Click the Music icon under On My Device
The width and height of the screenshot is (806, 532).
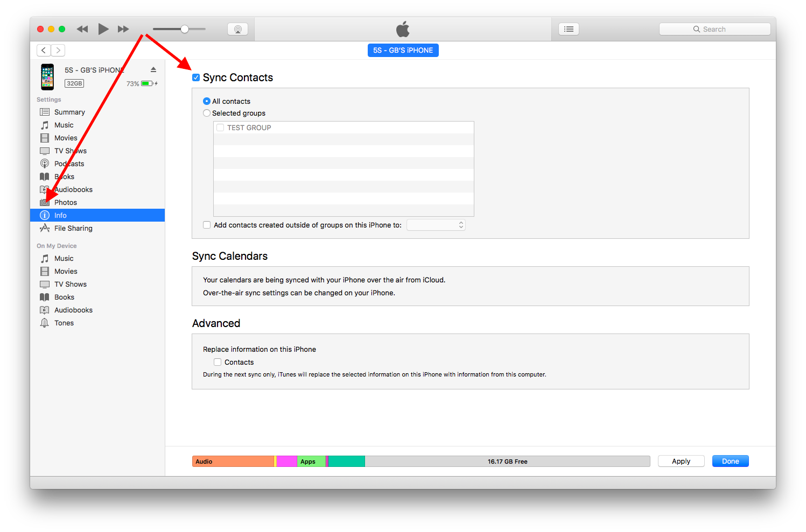coord(45,258)
